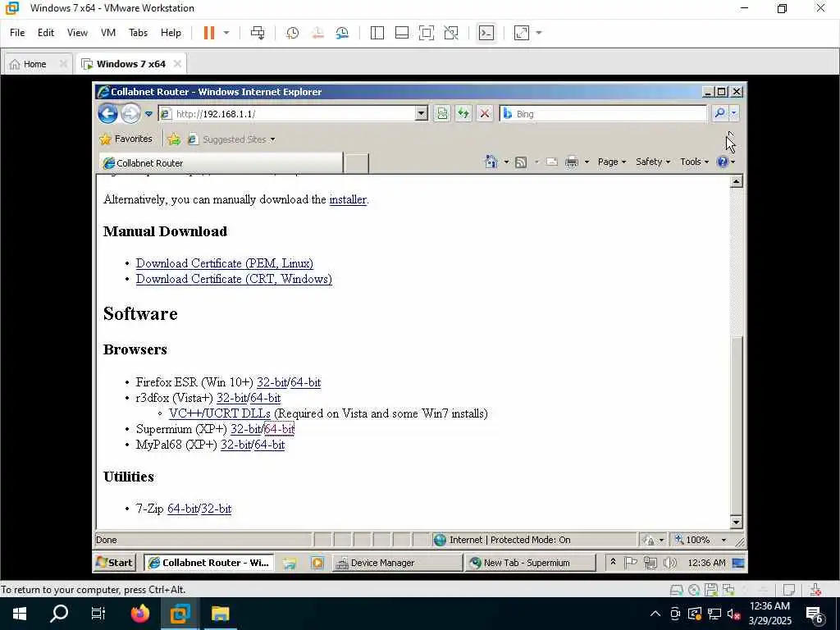Open a new blank IE tab
Screen dimensions: 840x630
pos(356,163)
